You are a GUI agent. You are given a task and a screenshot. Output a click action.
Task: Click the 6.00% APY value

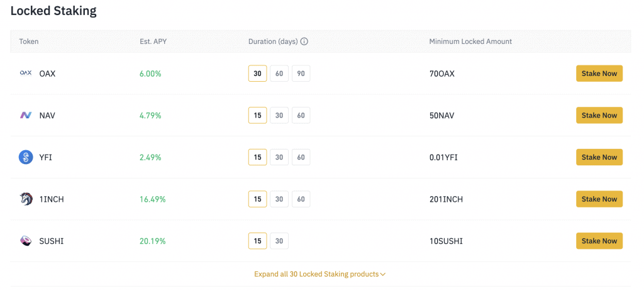pyautogui.click(x=150, y=74)
